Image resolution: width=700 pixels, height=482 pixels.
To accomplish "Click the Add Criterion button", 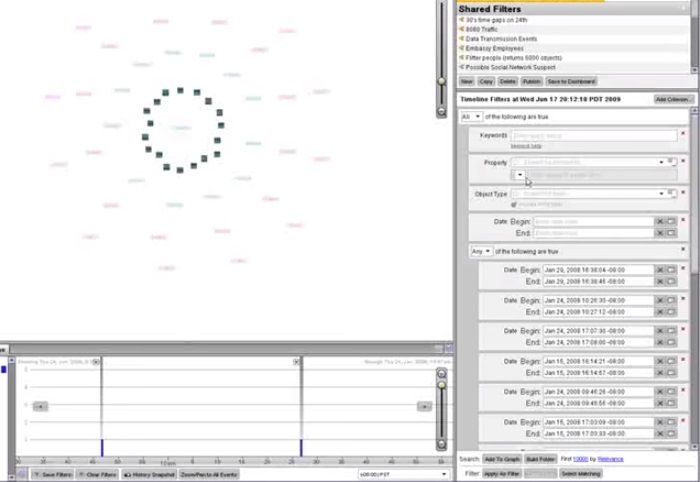I will 672,99.
